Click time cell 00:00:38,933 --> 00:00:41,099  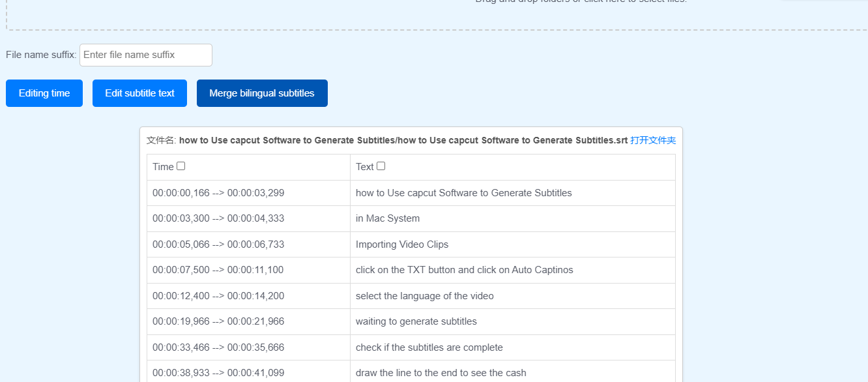pos(248,371)
